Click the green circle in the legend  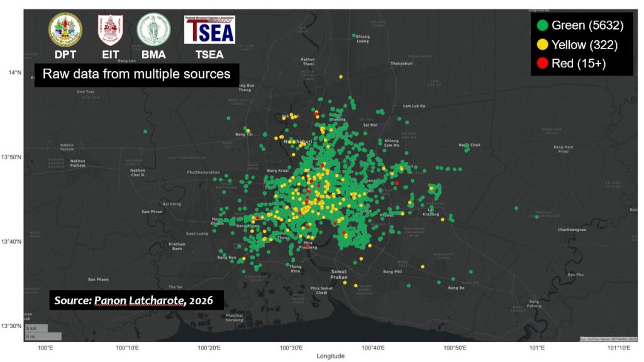[x=541, y=26]
